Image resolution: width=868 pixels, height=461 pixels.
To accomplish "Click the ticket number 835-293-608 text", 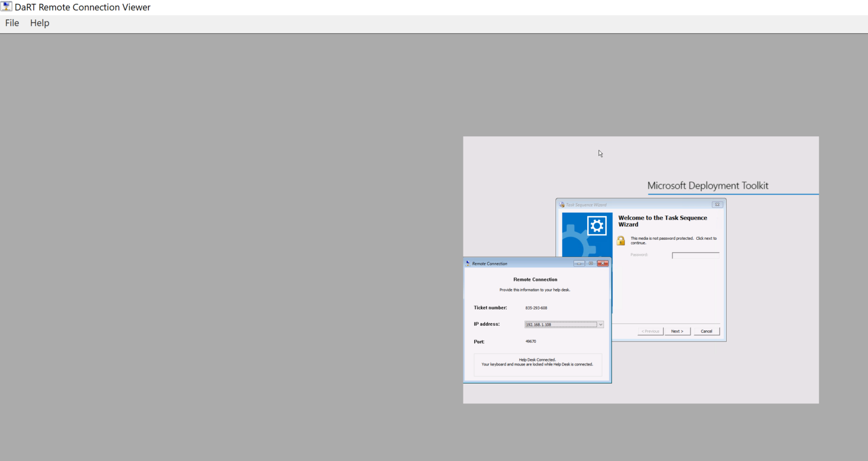I will click(536, 308).
